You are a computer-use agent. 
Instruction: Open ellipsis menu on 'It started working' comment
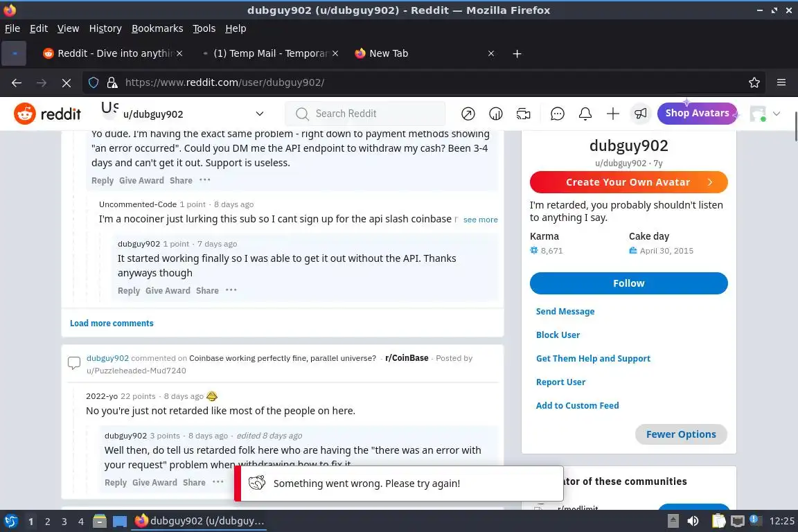point(231,290)
